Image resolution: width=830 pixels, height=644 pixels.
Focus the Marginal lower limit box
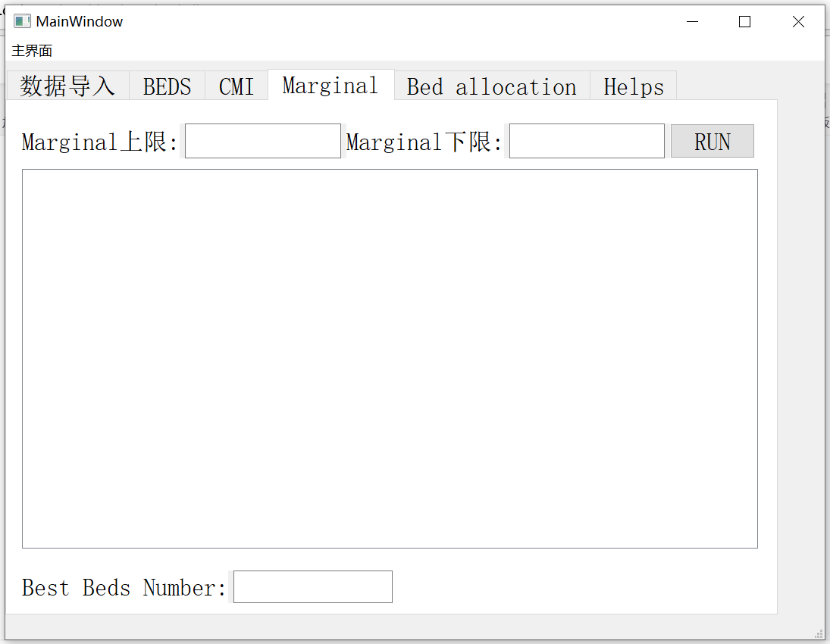click(x=586, y=140)
